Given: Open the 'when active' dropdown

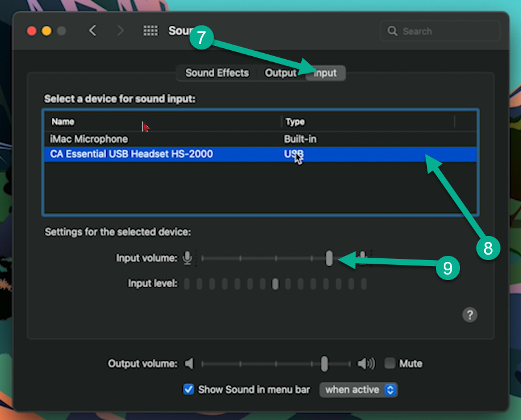Looking at the screenshot, I should (x=359, y=389).
